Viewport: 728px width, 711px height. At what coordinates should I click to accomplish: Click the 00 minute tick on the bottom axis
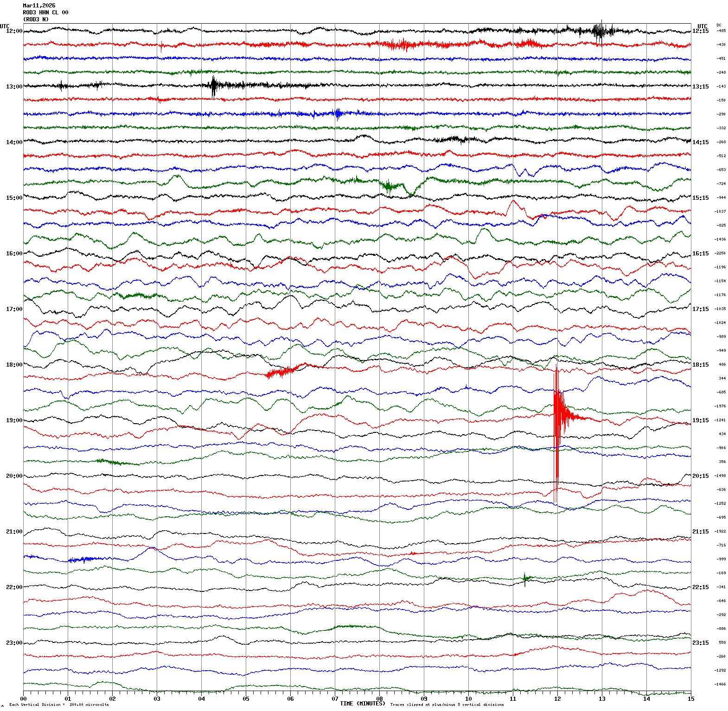[24, 699]
